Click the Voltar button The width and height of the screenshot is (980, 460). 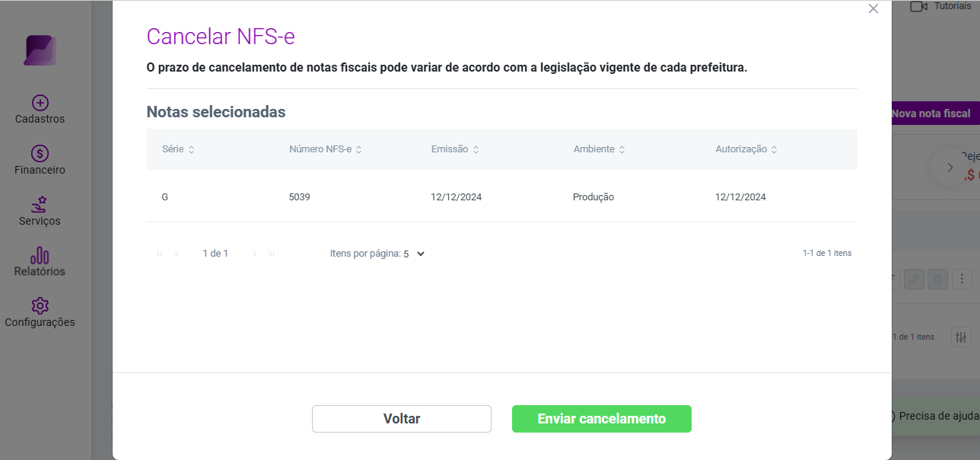402,419
